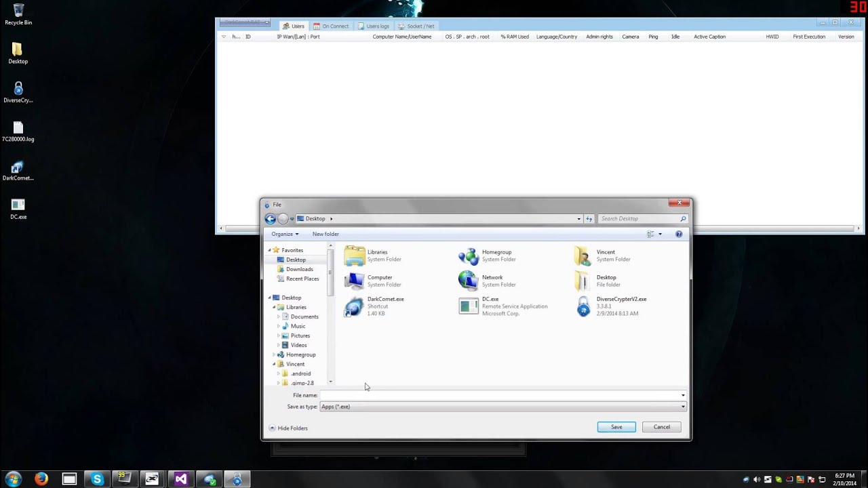Open Skype from the taskbar

pyautogui.click(x=97, y=479)
